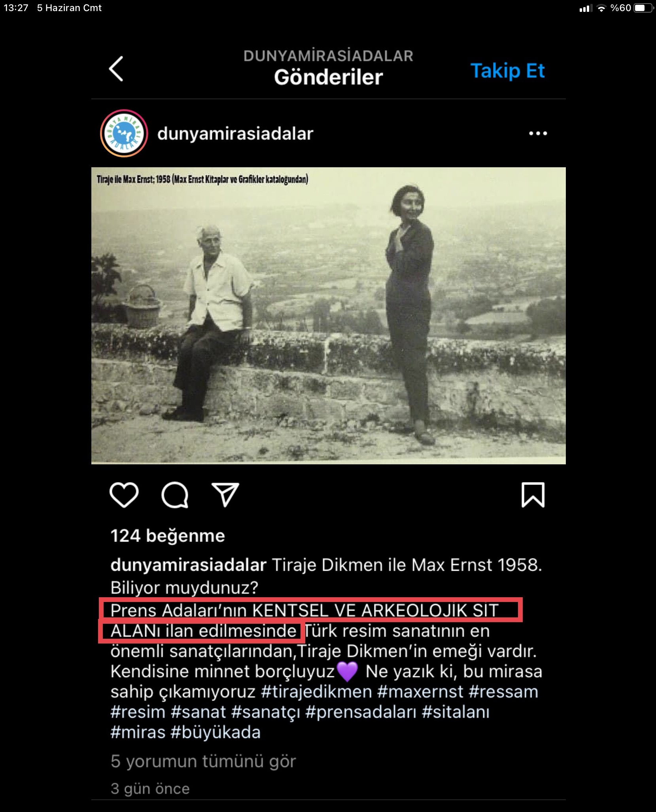Open dunyamirasiadalar profile picture story
656x812 pixels.
point(124,133)
